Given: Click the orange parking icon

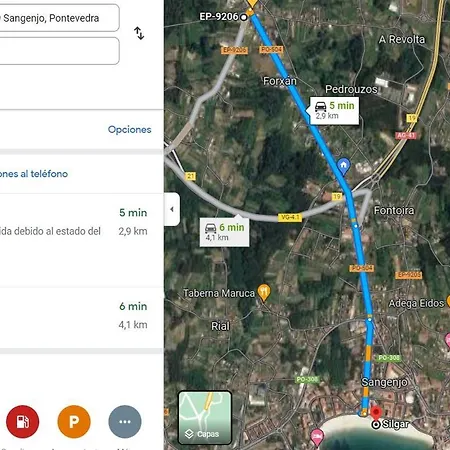Looking at the screenshot, I should (x=74, y=422).
